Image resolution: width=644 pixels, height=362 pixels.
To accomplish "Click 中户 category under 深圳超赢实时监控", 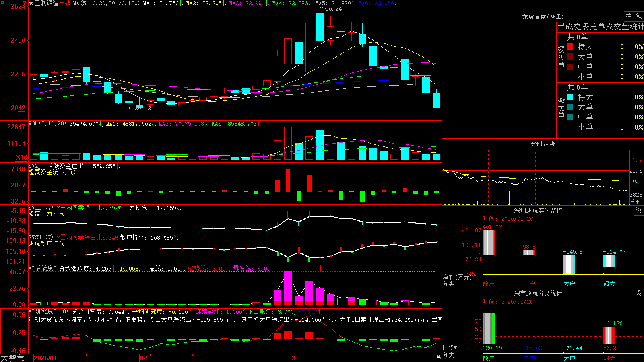I will tap(529, 283).
